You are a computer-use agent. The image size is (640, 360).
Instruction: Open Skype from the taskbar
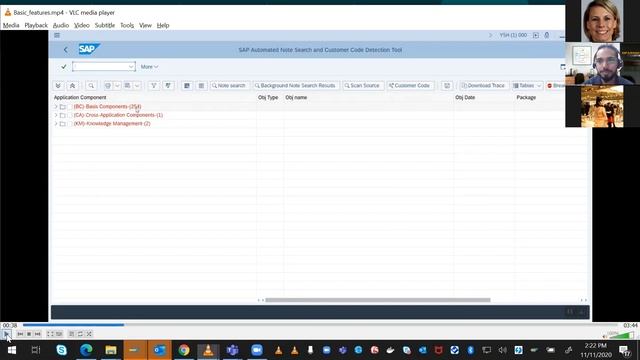coord(62,350)
